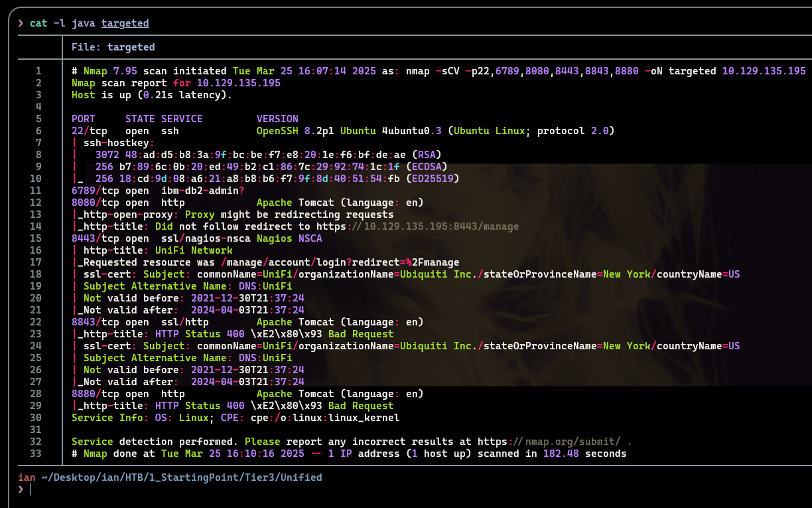Click line number 33 in the gutter
Screen dimensions: 812x508
click(x=36, y=454)
